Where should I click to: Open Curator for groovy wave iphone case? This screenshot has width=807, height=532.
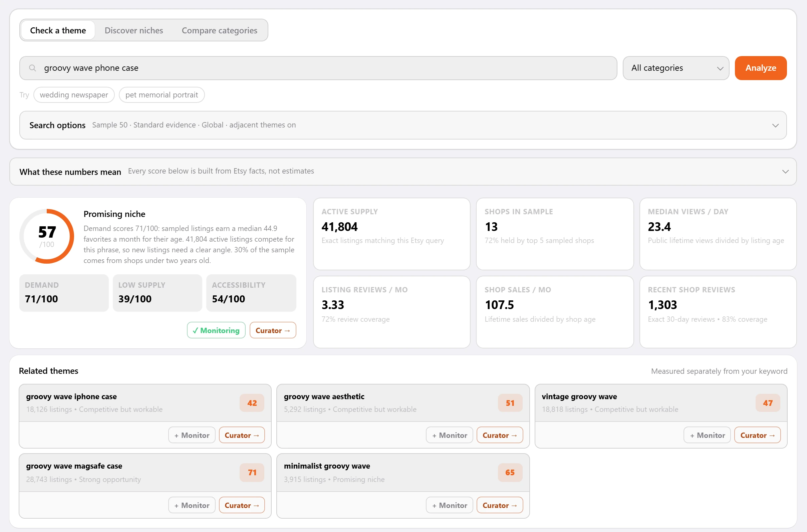tap(242, 435)
